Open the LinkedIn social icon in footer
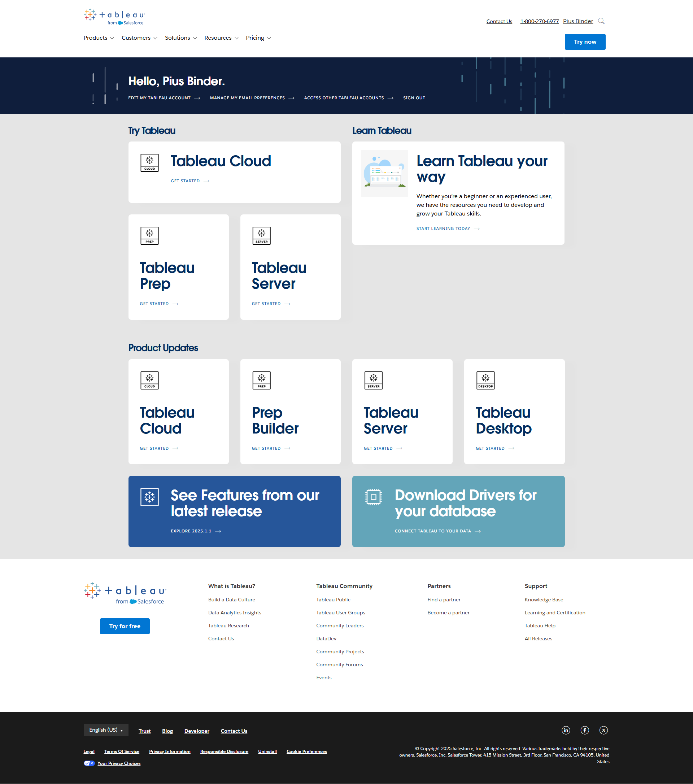The image size is (693, 784). [x=566, y=730]
